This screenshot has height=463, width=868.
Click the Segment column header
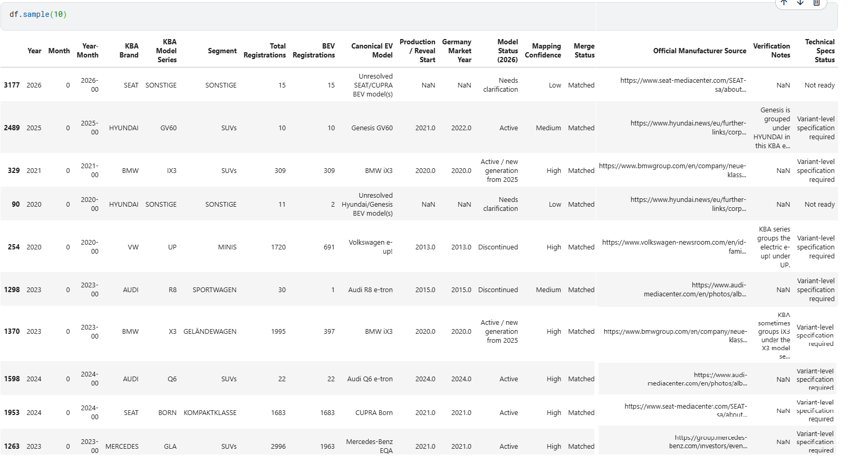[x=222, y=51]
